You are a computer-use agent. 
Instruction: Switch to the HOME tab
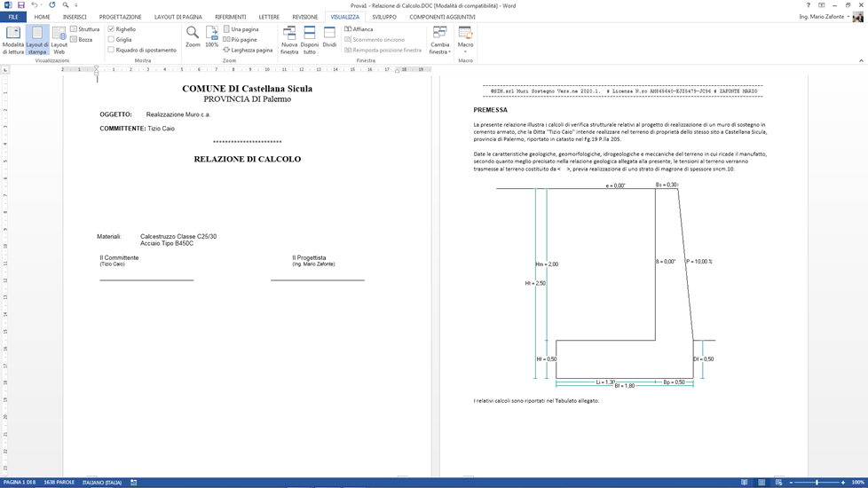(x=42, y=17)
